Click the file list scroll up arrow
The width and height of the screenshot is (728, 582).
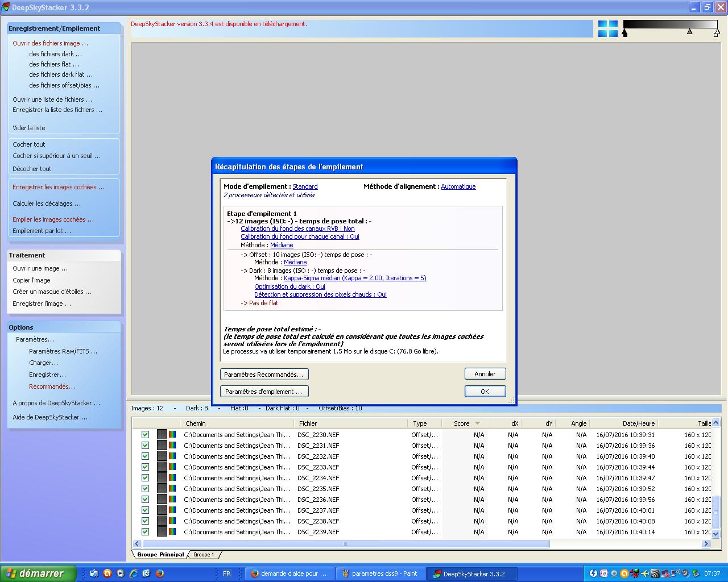pos(716,423)
